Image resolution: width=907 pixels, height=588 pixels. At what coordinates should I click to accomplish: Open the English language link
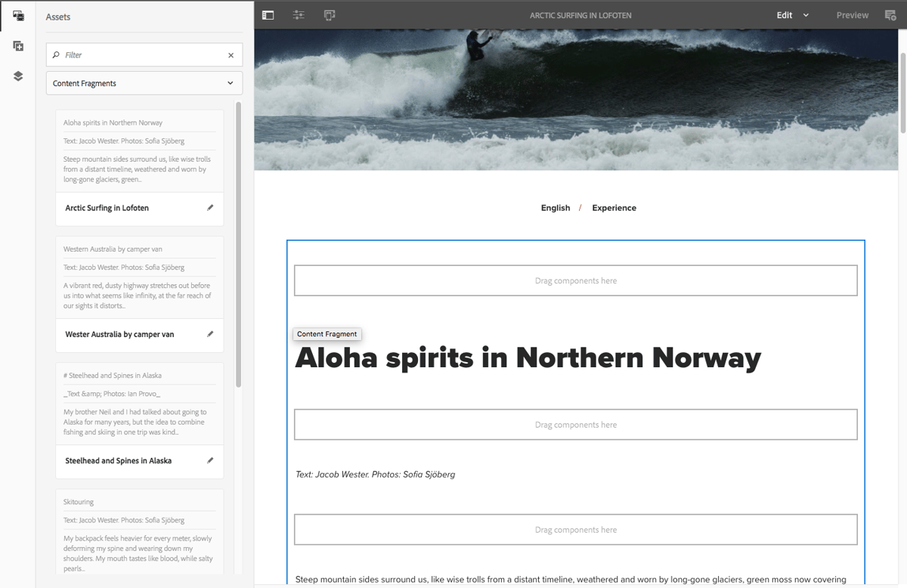pyautogui.click(x=556, y=208)
